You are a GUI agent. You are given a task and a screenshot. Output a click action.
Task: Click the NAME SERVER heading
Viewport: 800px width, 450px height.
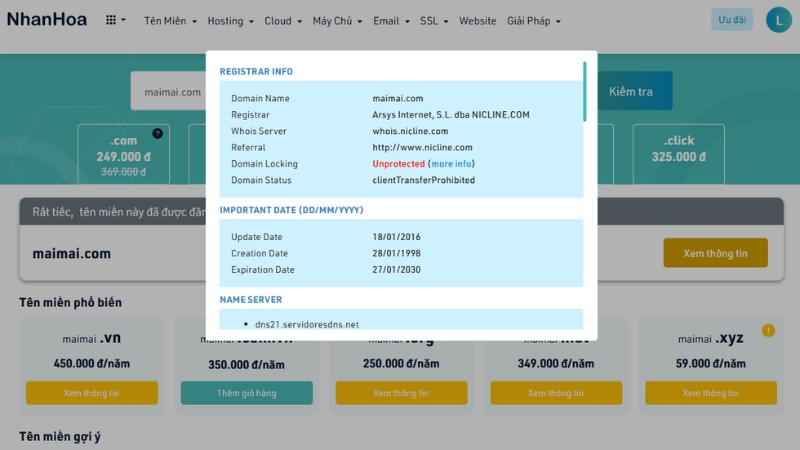(251, 299)
